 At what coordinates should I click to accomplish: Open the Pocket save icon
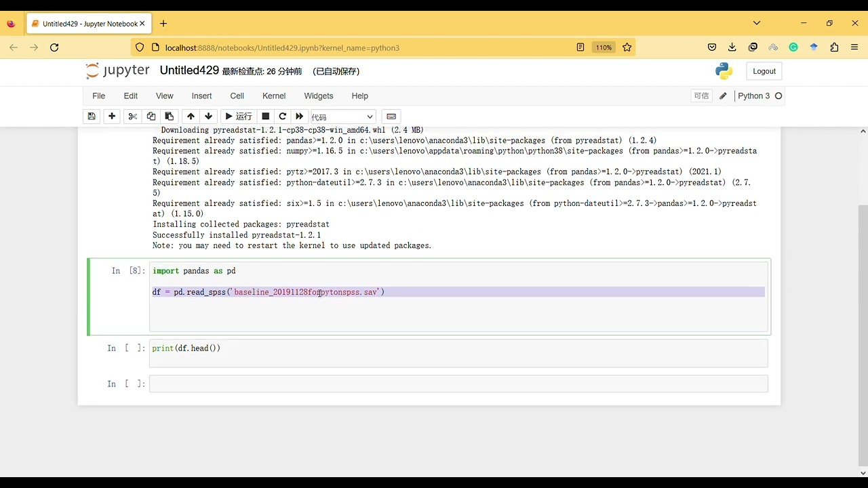point(712,47)
